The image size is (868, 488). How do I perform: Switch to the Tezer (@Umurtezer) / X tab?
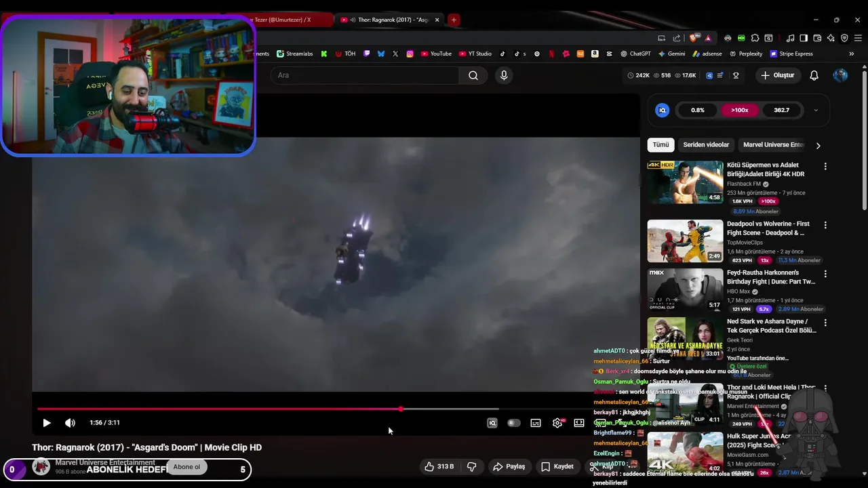point(293,20)
